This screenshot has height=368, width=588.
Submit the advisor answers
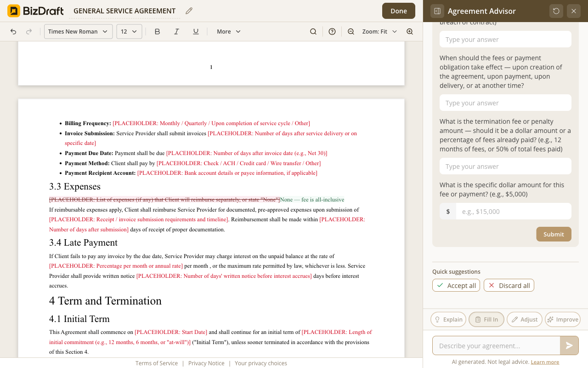(554, 234)
